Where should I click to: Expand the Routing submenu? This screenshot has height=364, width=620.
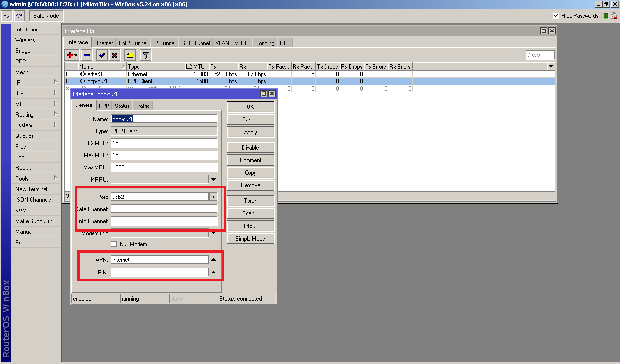click(x=55, y=115)
